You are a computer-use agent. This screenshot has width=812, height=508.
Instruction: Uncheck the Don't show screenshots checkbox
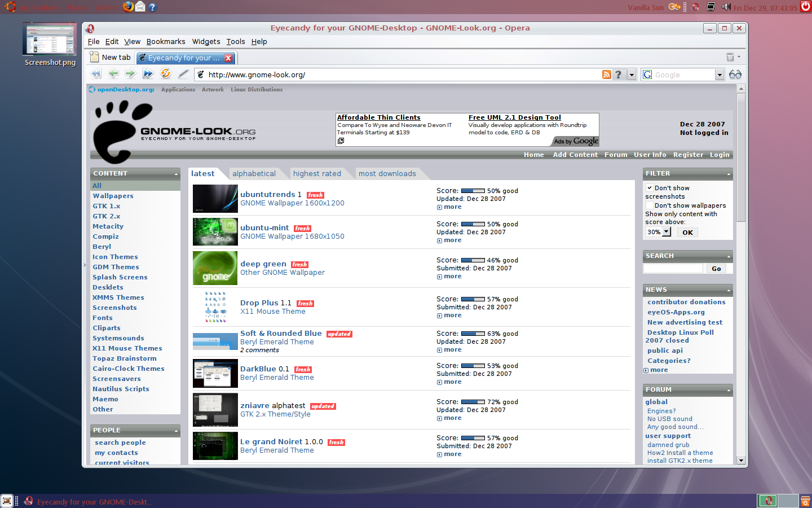point(649,188)
